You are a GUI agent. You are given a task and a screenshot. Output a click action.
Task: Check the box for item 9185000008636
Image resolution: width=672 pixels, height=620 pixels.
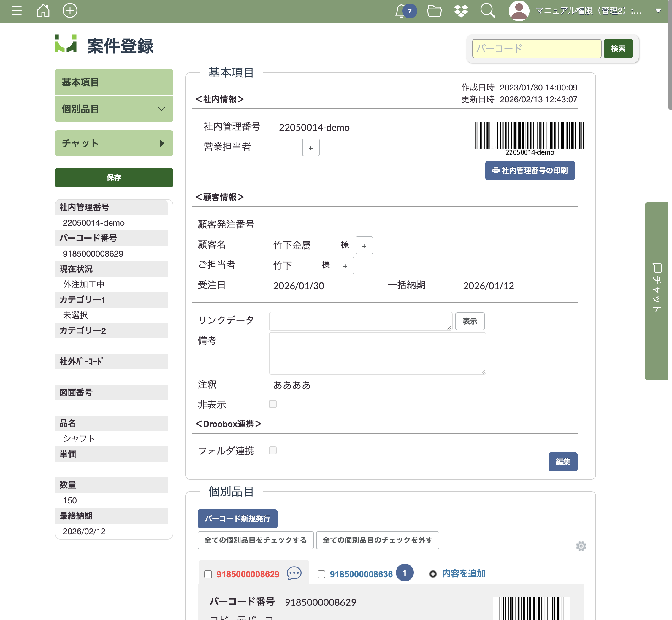click(321, 574)
